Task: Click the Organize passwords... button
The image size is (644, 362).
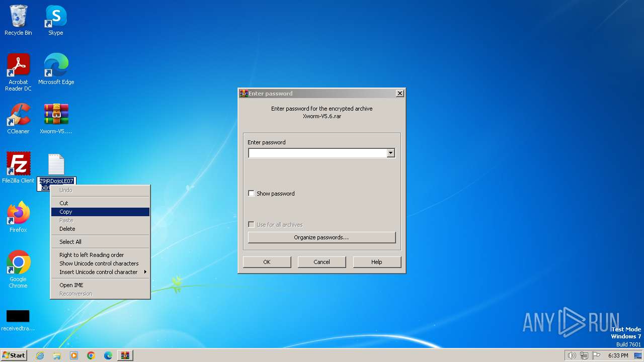Action: (x=321, y=237)
